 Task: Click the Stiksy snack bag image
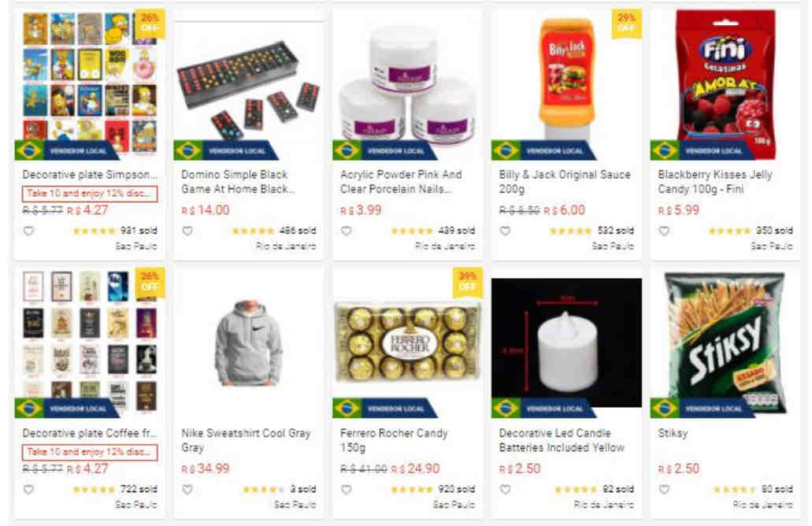[x=725, y=343]
